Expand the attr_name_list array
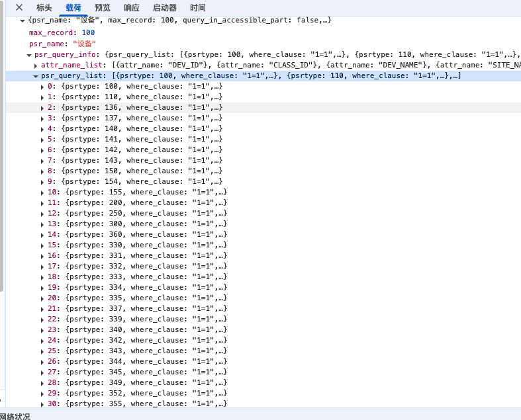521x420 pixels. coord(36,65)
